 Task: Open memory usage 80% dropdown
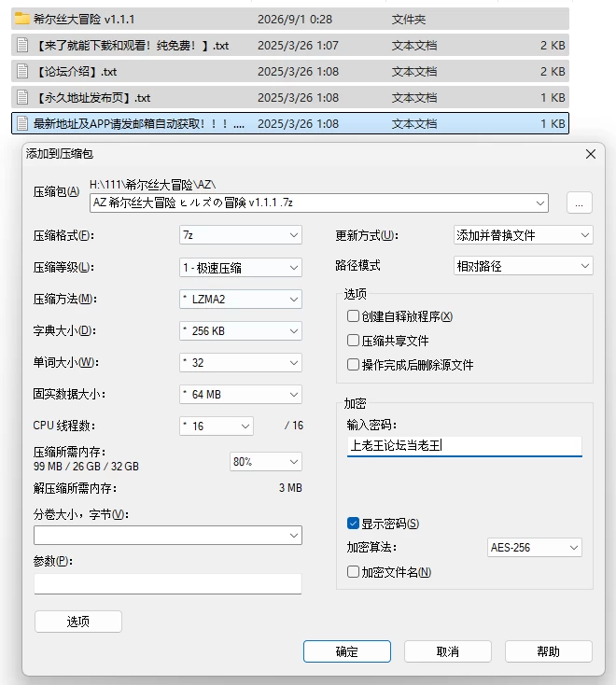[266, 462]
